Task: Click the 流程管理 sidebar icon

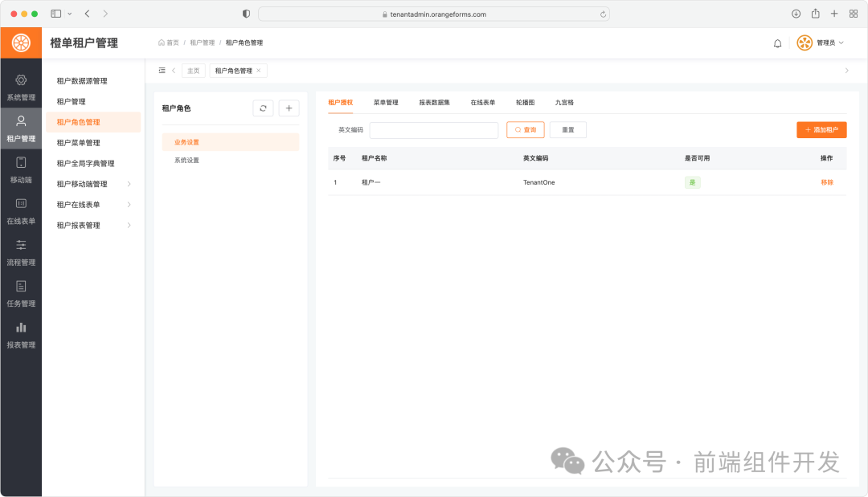Action: coord(21,246)
